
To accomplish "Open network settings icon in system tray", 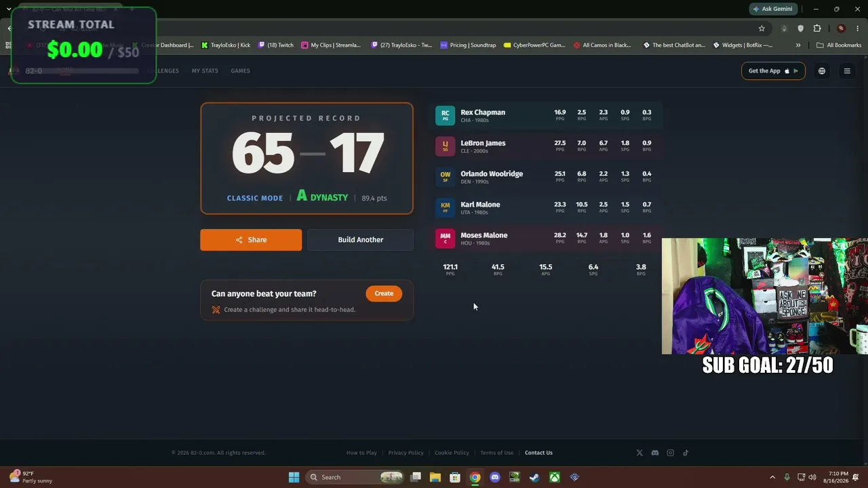I will click(801, 477).
